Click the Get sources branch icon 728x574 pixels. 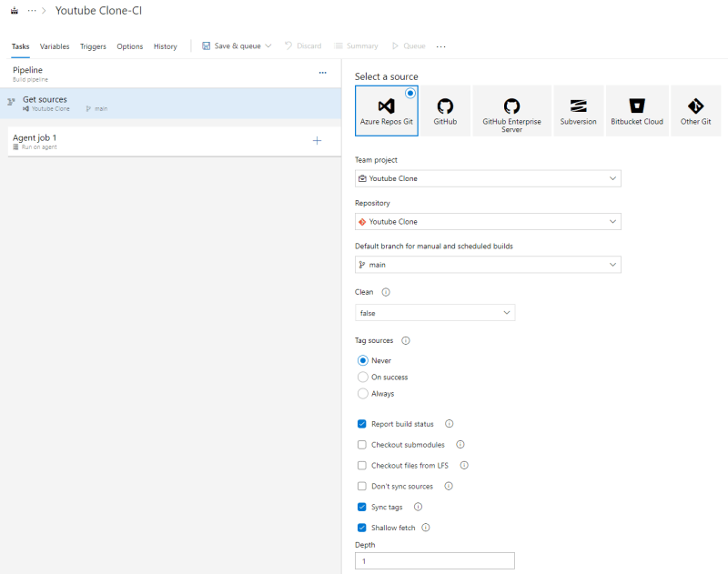[x=11, y=102]
